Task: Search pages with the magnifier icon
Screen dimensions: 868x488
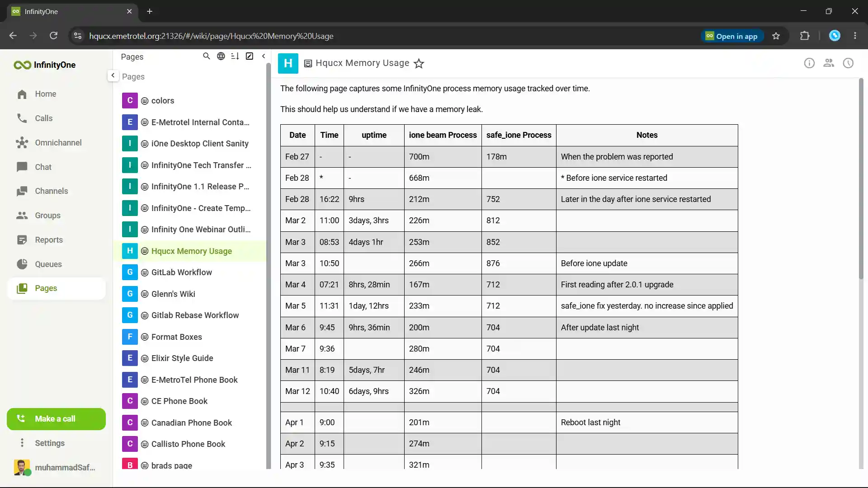Action: click(207, 56)
